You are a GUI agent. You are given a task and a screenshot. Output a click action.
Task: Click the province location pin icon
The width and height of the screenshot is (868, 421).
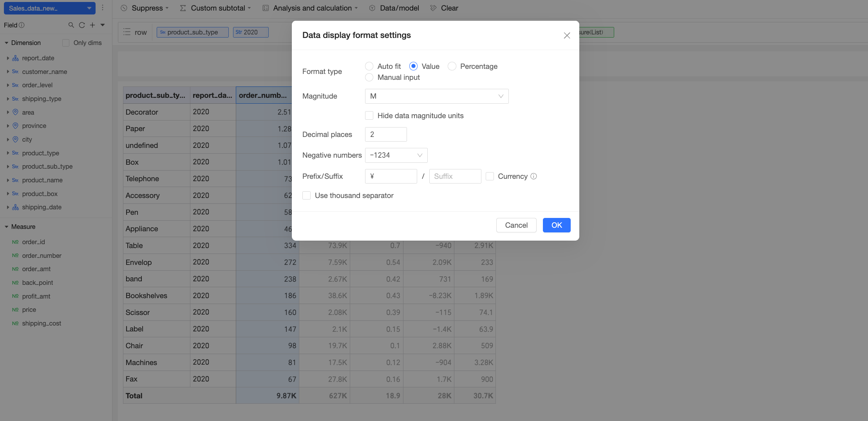tap(15, 126)
